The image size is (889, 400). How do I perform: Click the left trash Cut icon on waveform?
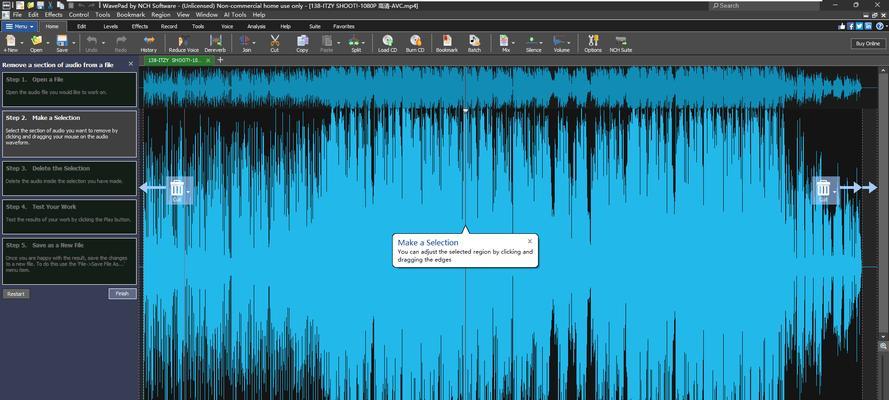(177, 188)
